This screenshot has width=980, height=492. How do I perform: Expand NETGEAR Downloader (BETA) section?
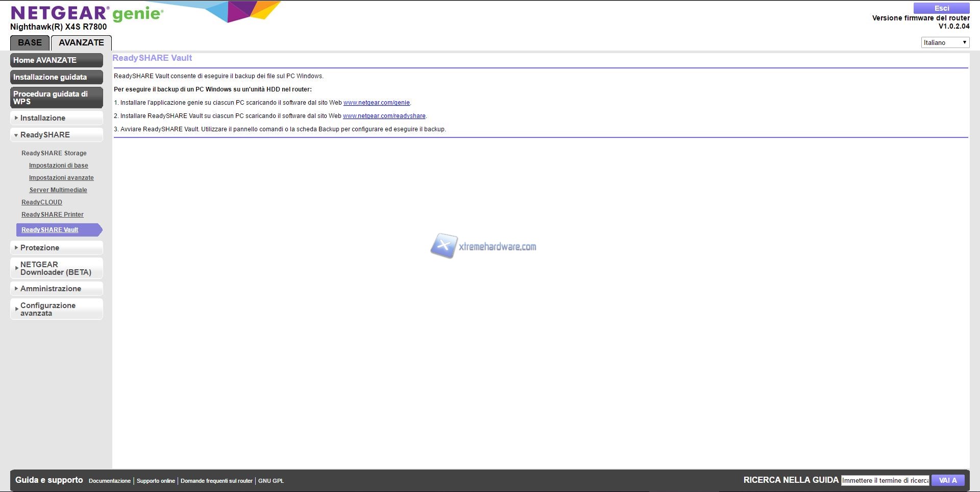click(x=56, y=268)
